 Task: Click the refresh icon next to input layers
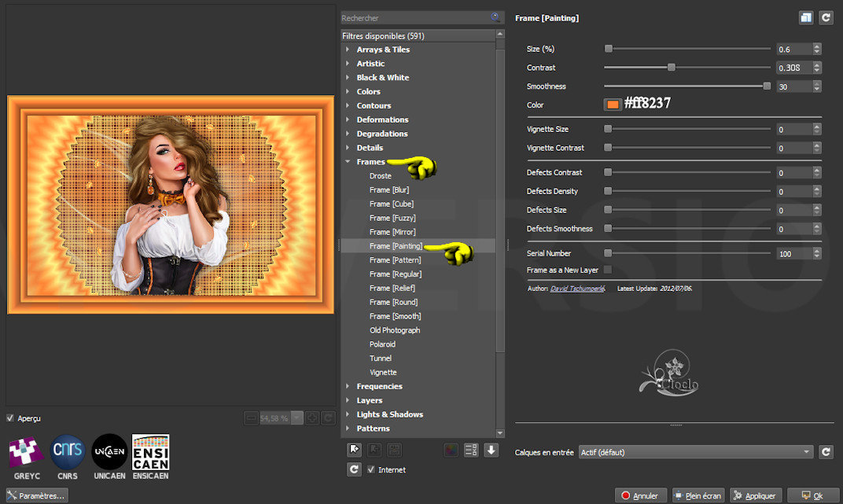pos(826,452)
